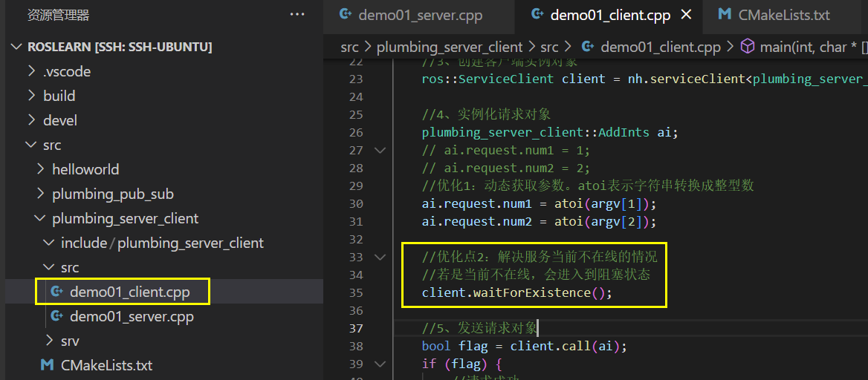Place cursor on 'client.waitForExistence();' line
868x380 pixels.
click(517, 292)
